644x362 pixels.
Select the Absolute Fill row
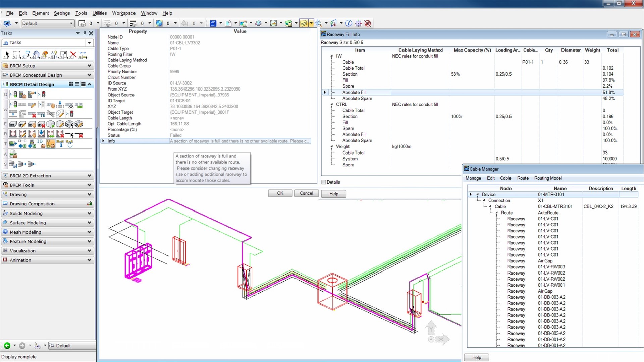point(473,92)
